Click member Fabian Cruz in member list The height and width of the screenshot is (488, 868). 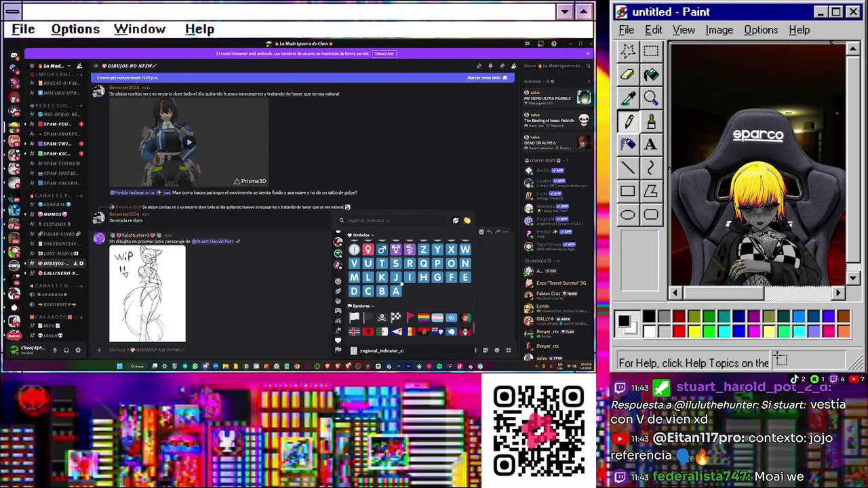coord(556,295)
